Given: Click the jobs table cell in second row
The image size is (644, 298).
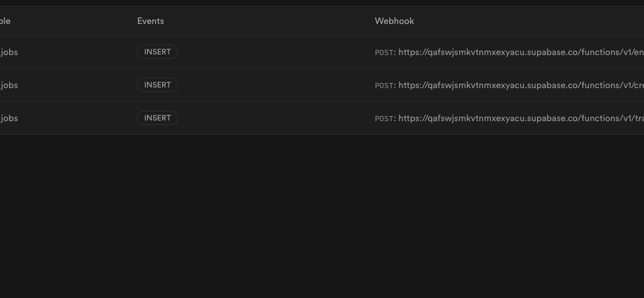Looking at the screenshot, I should 8,86.
